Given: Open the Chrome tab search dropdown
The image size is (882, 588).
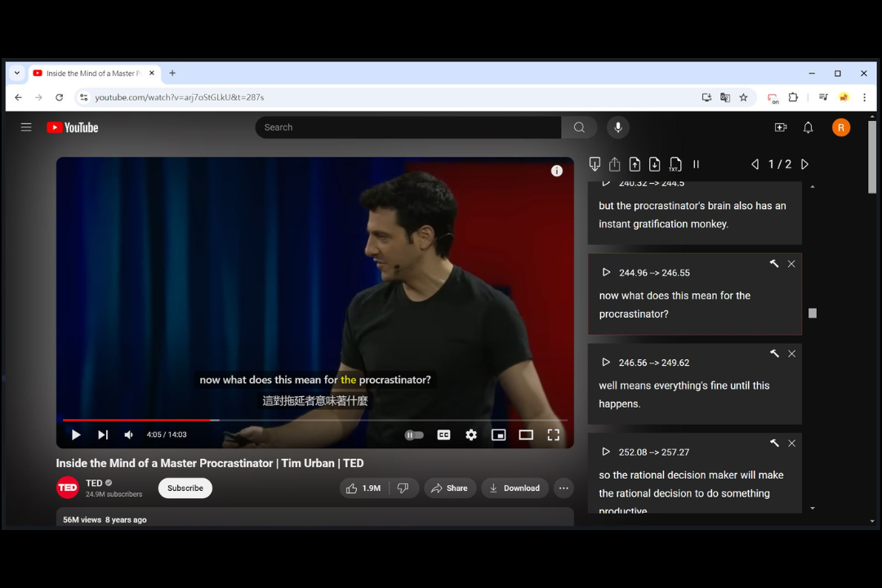Looking at the screenshot, I should (x=17, y=73).
